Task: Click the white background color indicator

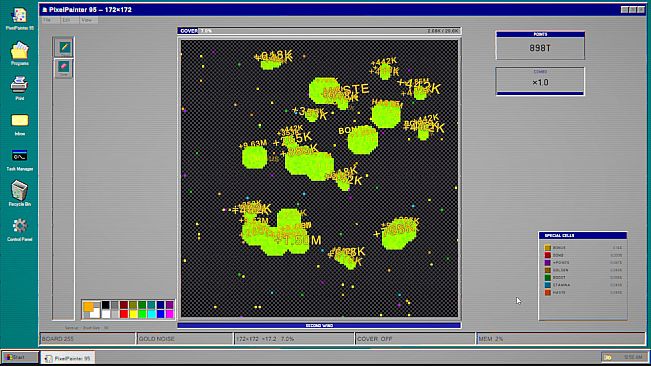Action: coord(96,314)
